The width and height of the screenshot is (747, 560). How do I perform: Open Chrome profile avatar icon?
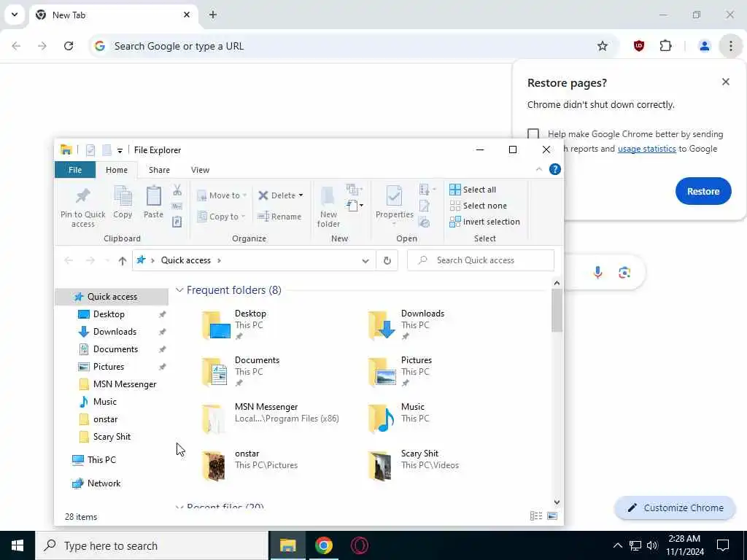pyautogui.click(x=704, y=46)
